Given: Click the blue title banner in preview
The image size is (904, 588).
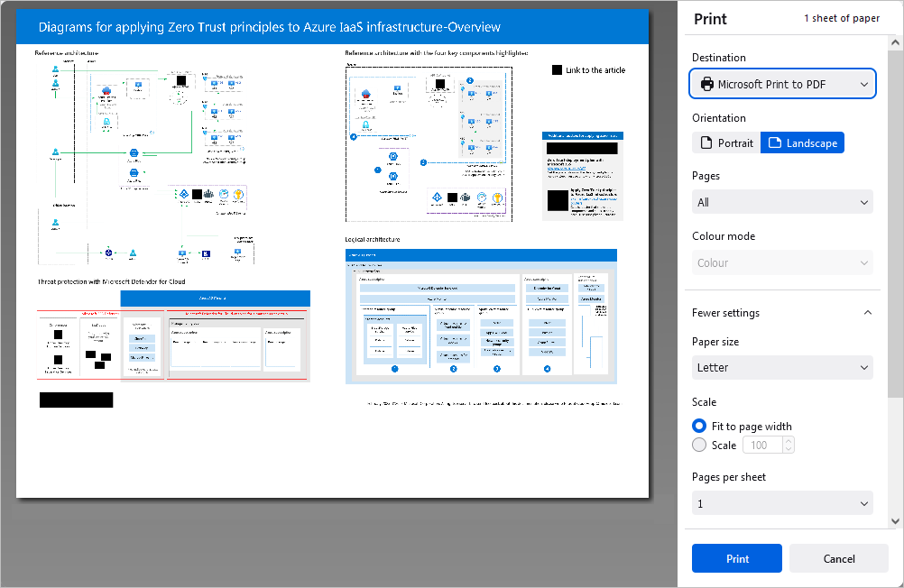Looking at the screenshot, I should tap(333, 27).
